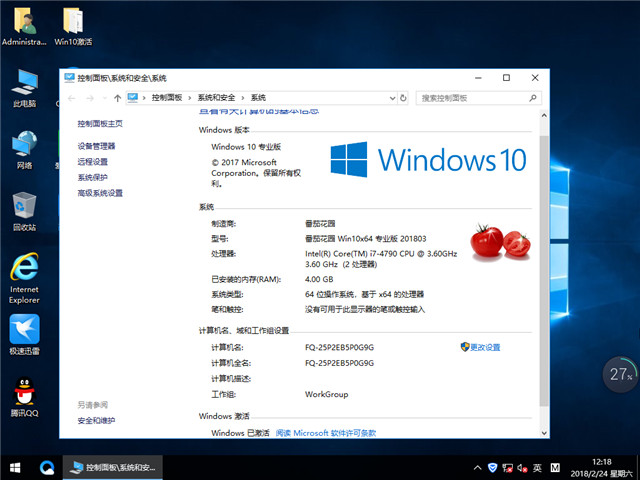640x480 pixels.
Task: Select computer name FQ-25P2EB5P0G9G next to 计算机名
Action: [339, 347]
